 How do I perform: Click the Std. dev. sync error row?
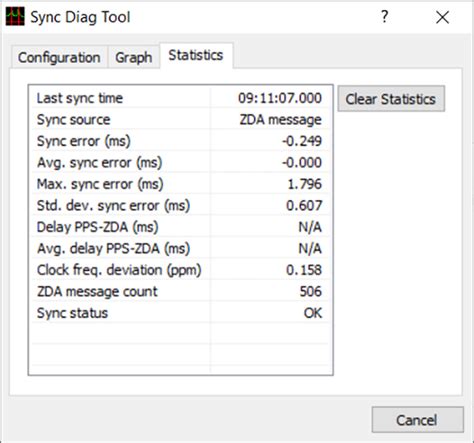180,205
